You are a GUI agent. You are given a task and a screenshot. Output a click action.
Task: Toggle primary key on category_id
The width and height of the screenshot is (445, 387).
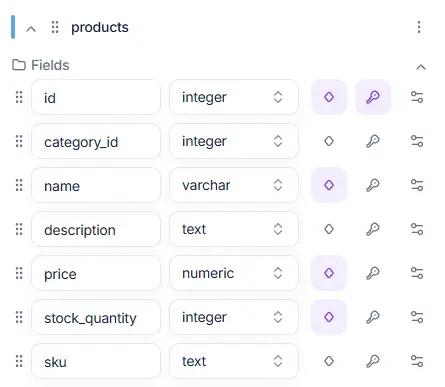pyautogui.click(x=373, y=141)
